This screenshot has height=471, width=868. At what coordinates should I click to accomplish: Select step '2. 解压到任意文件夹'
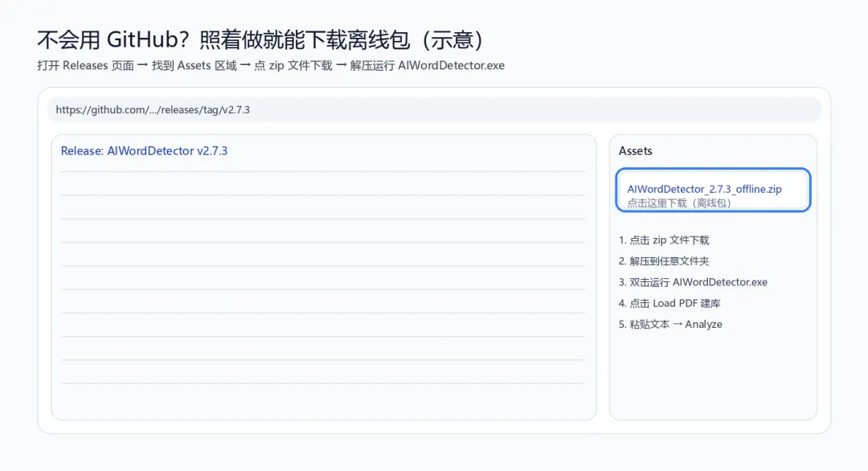pyautogui.click(x=664, y=261)
